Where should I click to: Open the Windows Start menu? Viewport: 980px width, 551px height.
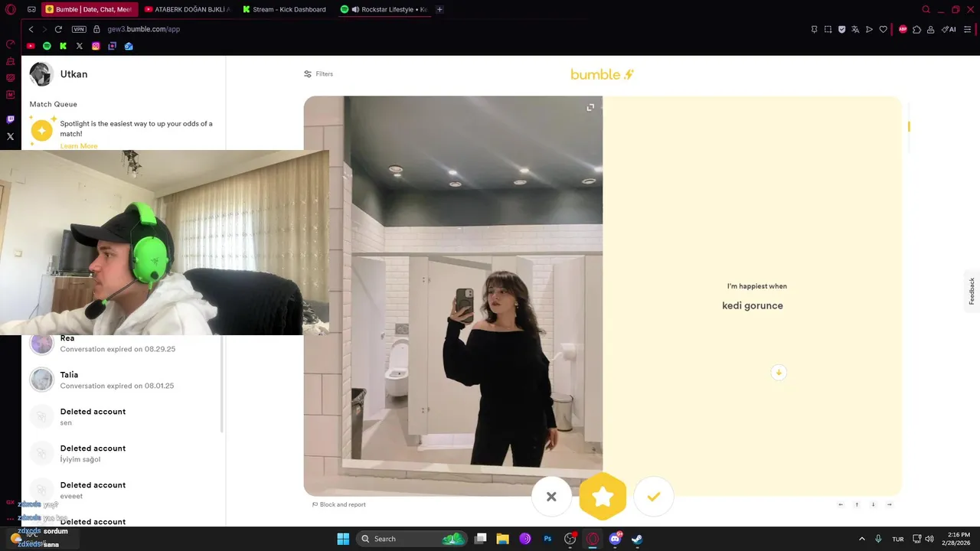tap(343, 539)
